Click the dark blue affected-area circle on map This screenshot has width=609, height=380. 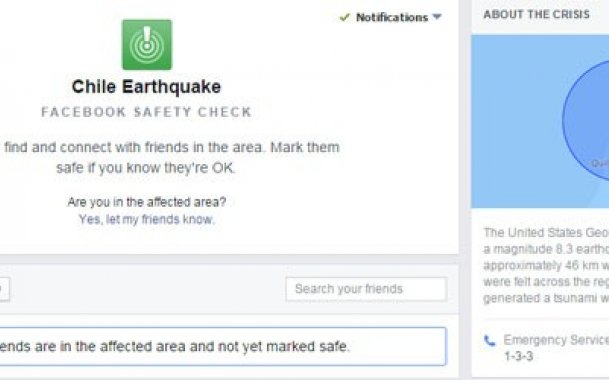586,120
